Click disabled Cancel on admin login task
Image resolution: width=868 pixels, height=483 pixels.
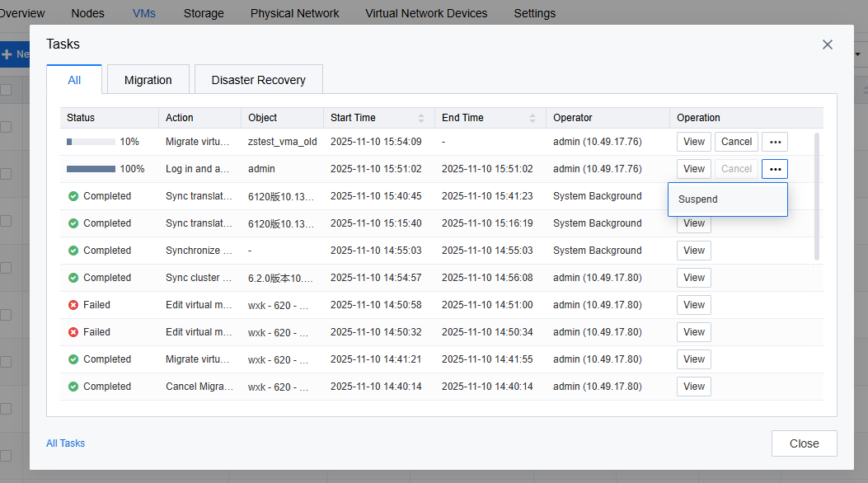pos(736,169)
